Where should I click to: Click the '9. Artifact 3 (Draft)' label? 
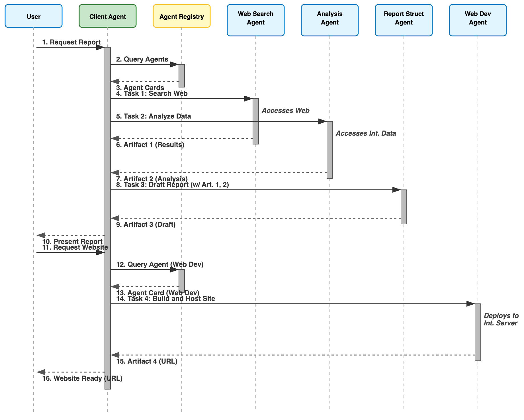click(146, 225)
